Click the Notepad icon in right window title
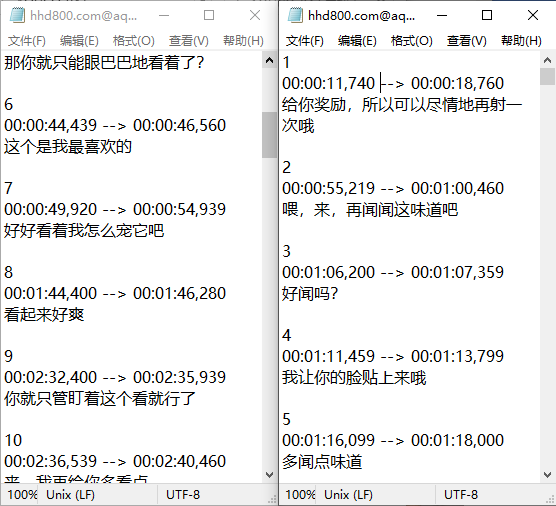 tap(295, 15)
